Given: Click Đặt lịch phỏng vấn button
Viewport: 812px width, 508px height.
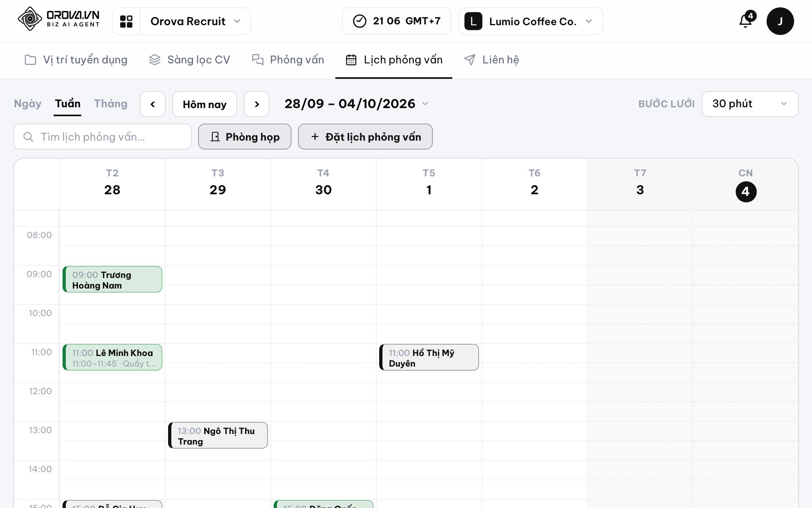Looking at the screenshot, I should (x=365, y=137).
